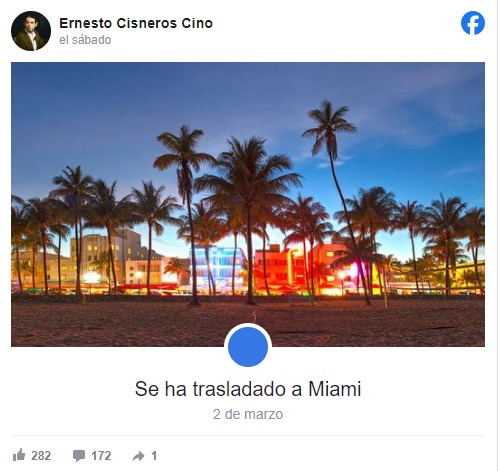Click the surname "Cino" in the post header

click(x=197, y=23)
